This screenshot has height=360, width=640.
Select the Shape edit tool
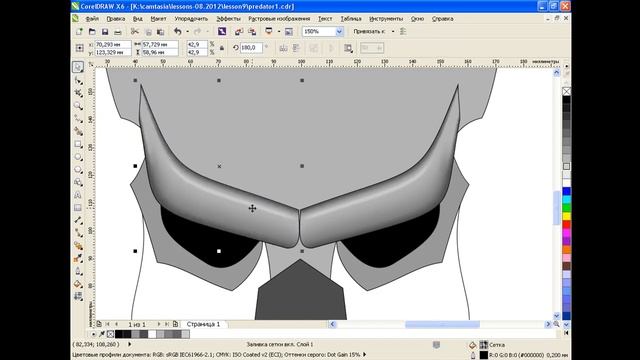[x=78, y=80]
